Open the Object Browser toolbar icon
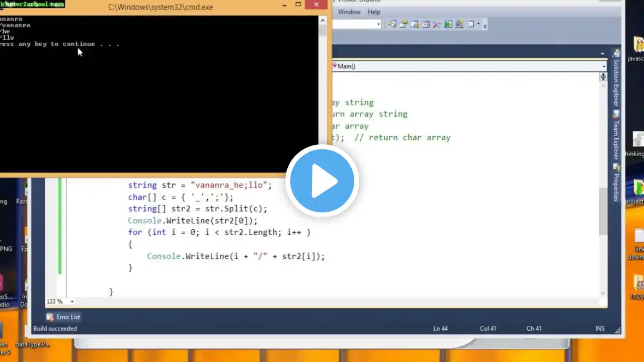This screenshot has width=644, height=362. click(x=426, y=24)
